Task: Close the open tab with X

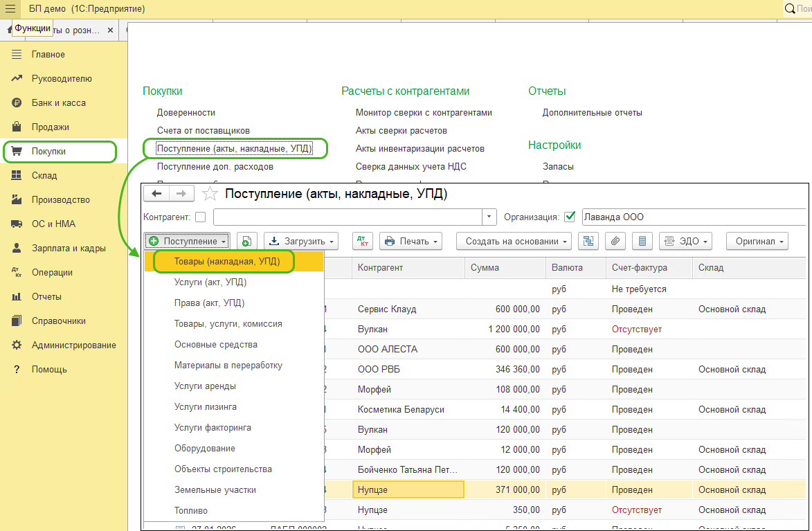Action: (110, 30)
